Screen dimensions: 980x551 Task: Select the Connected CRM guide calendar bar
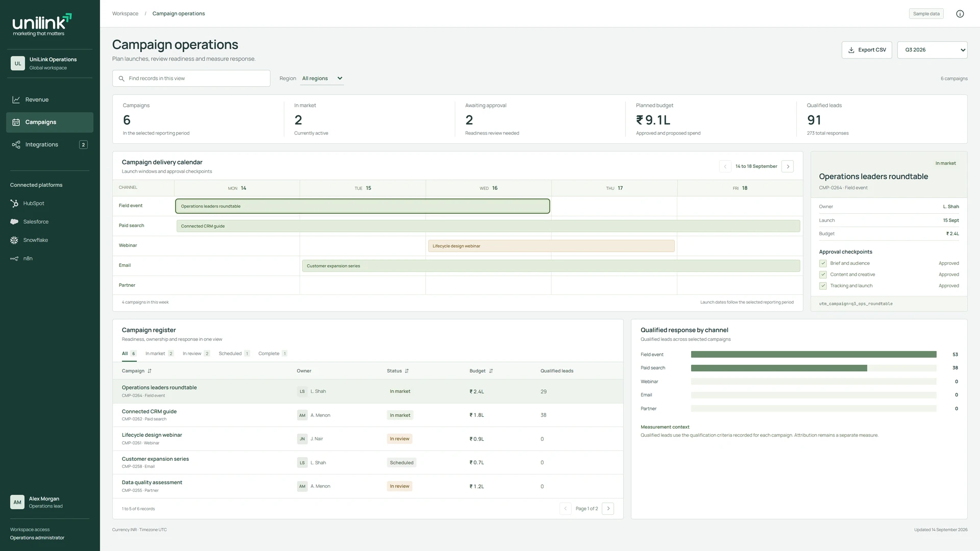pos(488,226)
